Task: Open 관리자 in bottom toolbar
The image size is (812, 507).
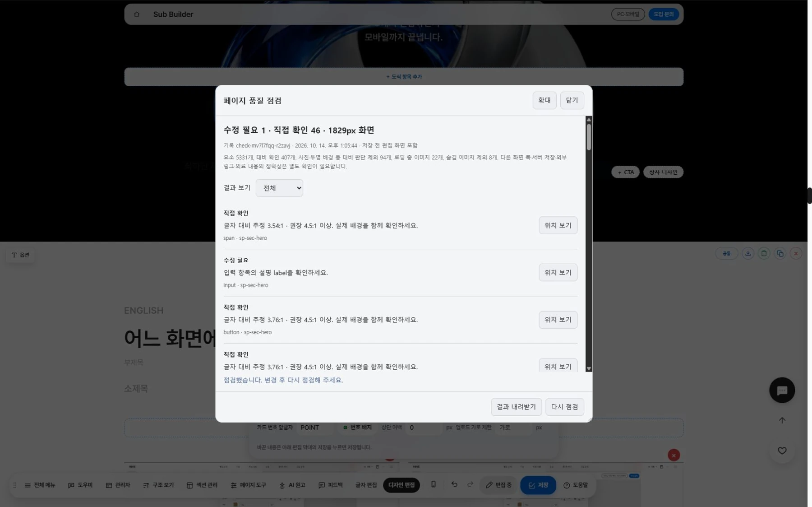Action: coord(118,485)
